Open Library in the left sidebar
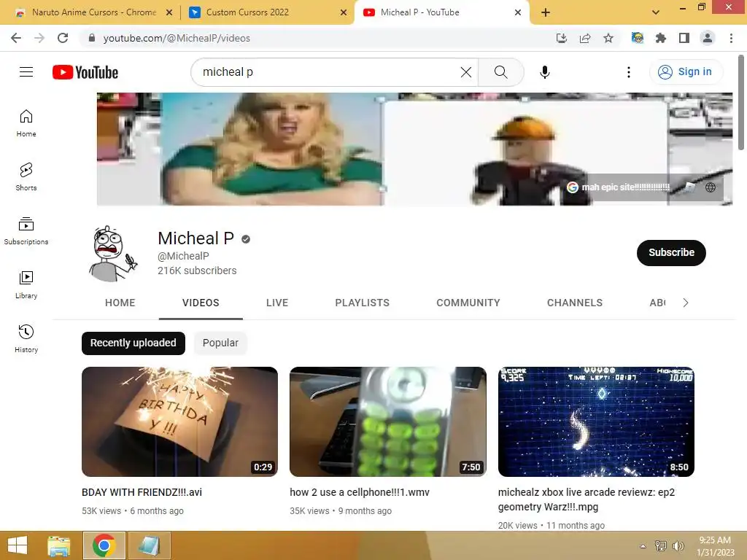This screenshot has width=747, height=560. (x=26, y=285)
